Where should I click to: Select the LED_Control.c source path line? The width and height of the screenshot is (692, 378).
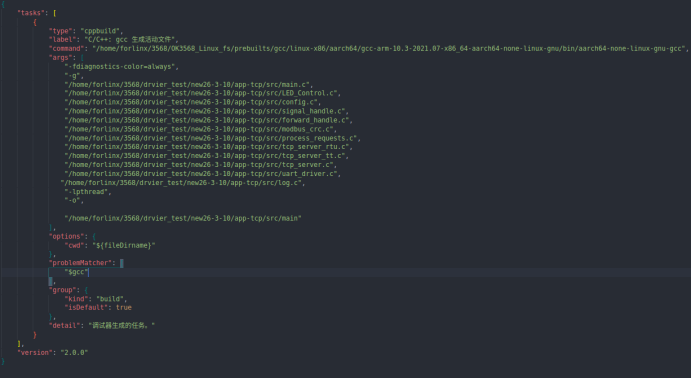click(x=200, y=94)
